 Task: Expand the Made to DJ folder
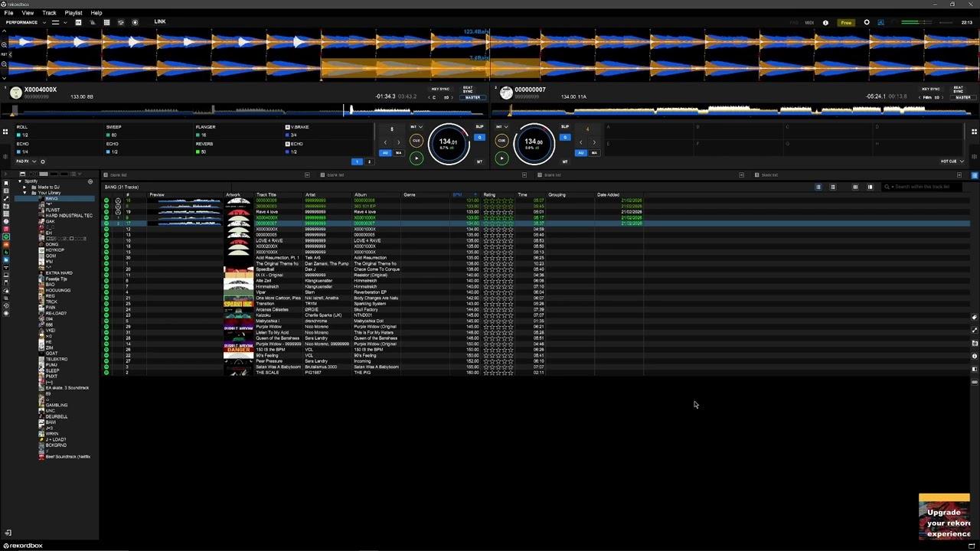pos(24,187)
